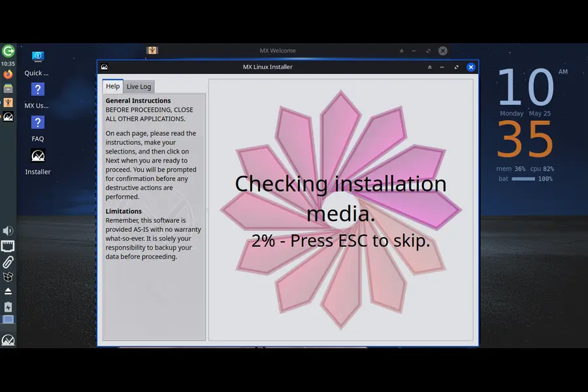Screen dimensions: 588x392
Task: Open the Quick System Info desktop icon
Action: 37,63
